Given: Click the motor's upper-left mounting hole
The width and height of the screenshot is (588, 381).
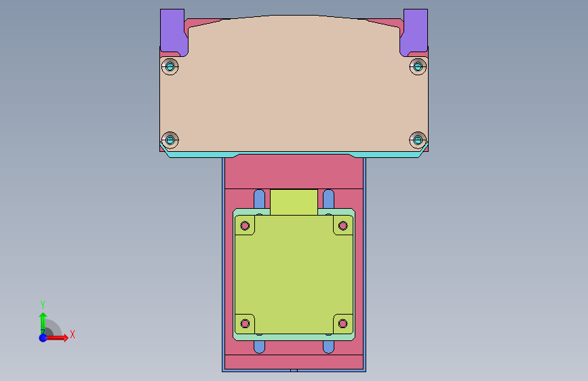Looking at the screenshot, I should (x=245, y=226).
